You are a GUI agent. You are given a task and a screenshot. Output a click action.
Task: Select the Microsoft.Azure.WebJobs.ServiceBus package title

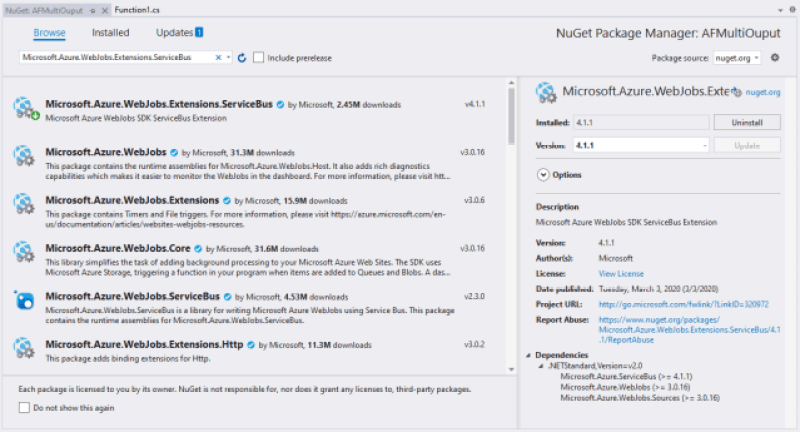133,296
